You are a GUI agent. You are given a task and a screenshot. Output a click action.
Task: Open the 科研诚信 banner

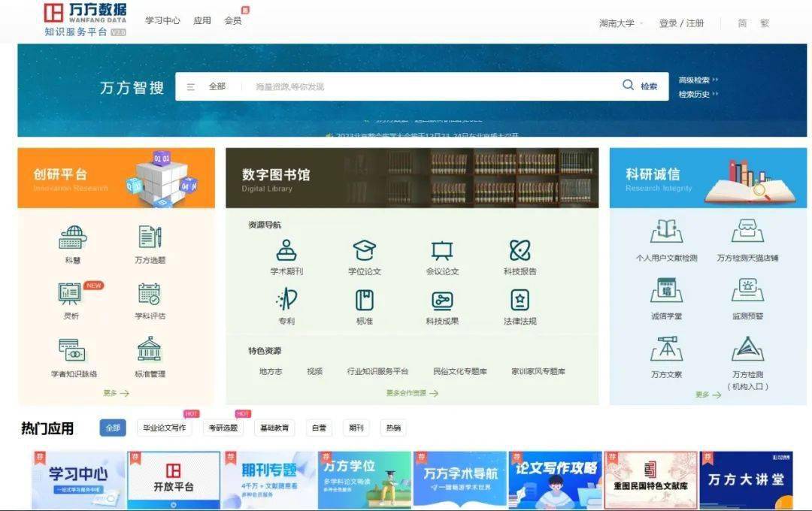tap(708, 177)
